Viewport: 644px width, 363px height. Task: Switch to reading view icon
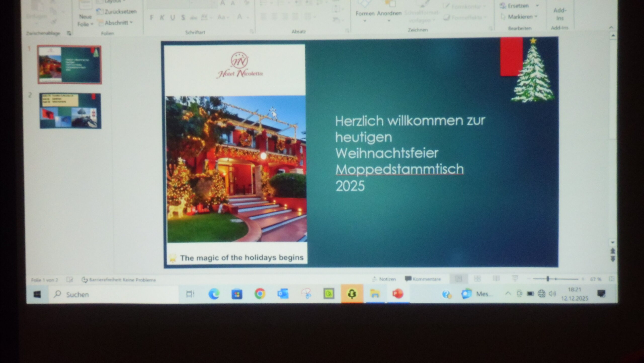tap(496, 279)
